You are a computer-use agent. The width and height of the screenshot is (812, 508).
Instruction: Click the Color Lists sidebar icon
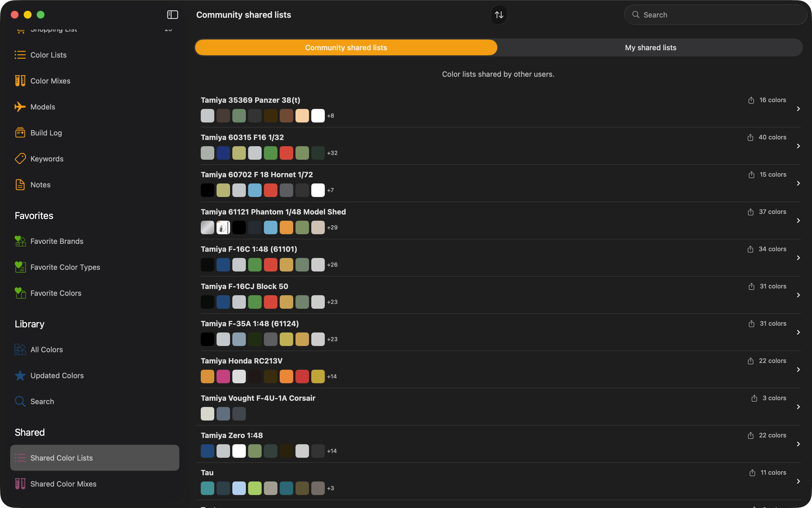tap(20, 55)
